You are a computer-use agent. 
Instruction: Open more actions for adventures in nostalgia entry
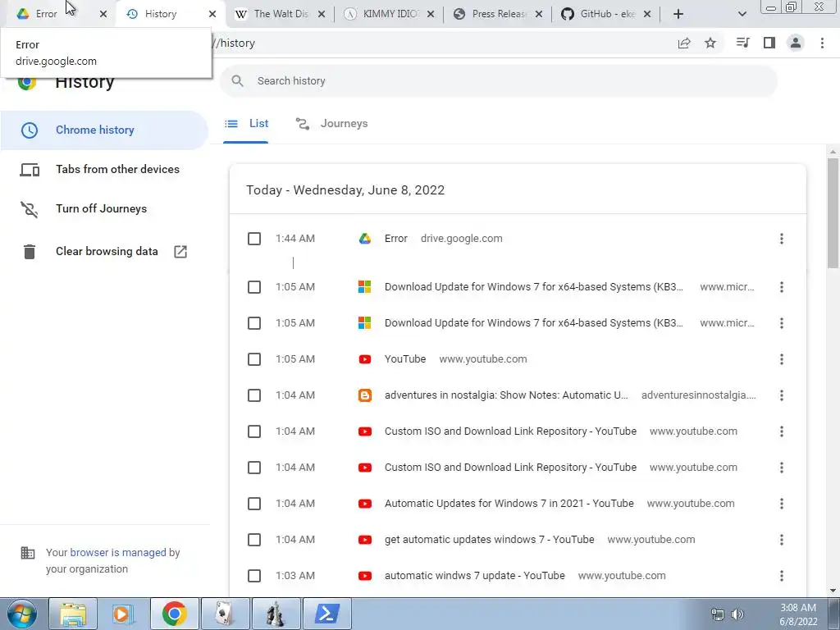782,395
